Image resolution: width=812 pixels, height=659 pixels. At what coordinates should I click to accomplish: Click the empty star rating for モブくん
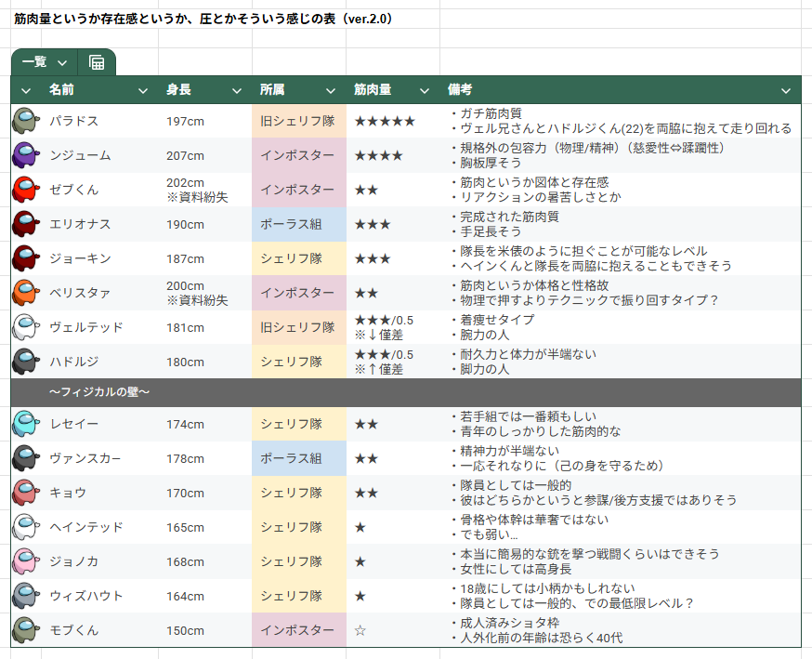[360, 630]
